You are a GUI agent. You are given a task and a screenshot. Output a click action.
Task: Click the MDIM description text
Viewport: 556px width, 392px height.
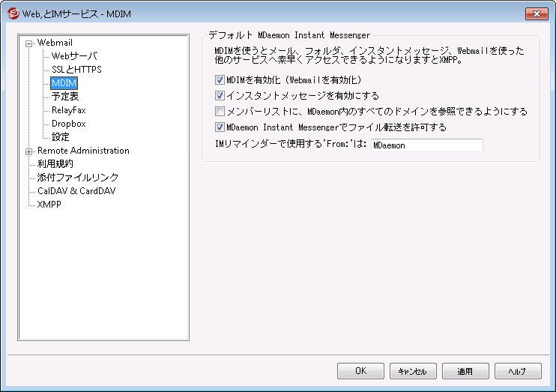(369, 55)
